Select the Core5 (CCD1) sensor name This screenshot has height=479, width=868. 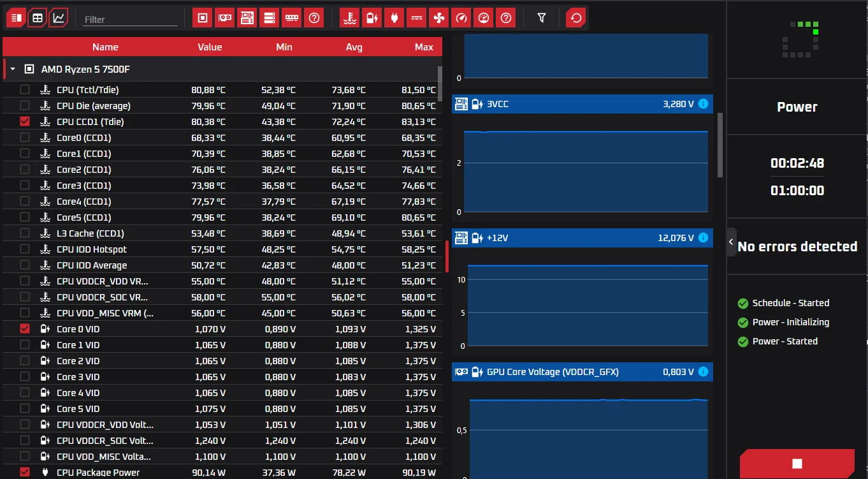click(x=84, y=217)
